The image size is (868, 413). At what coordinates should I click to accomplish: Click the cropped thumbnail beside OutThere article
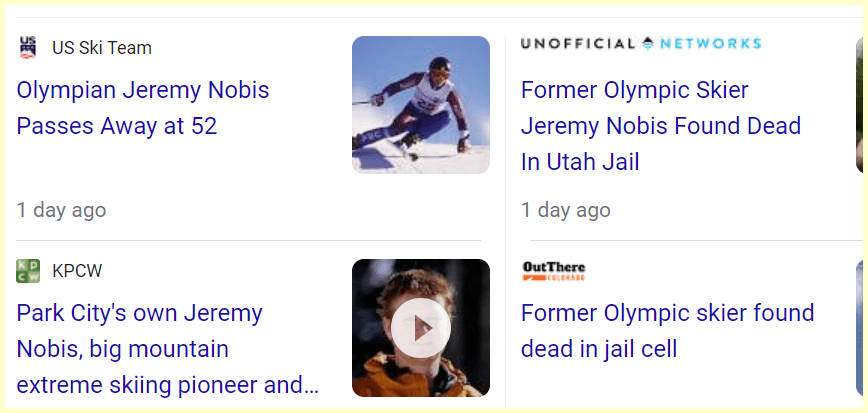tap(861, 328)
